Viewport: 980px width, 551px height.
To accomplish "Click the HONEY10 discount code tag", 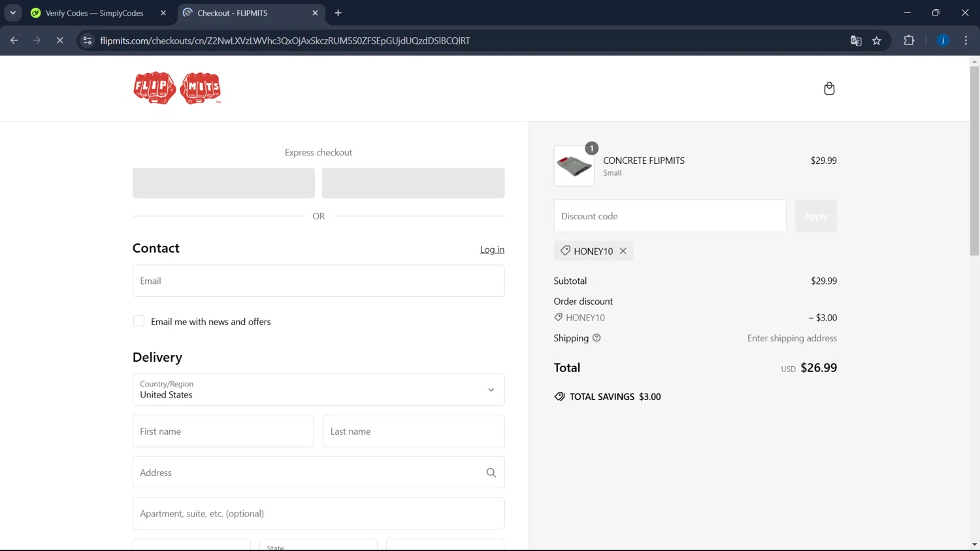I will point(593,251).
